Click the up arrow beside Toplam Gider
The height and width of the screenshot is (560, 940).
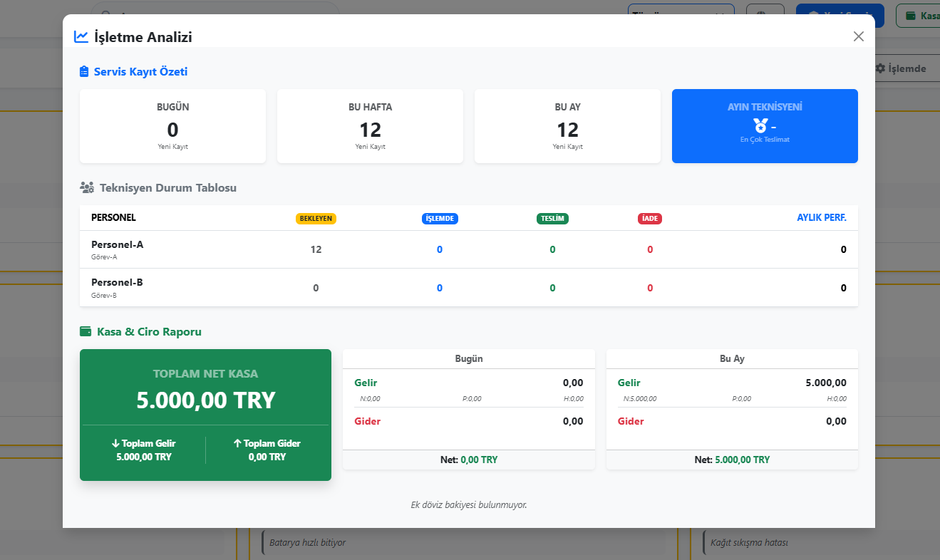(x=237, y=443)
